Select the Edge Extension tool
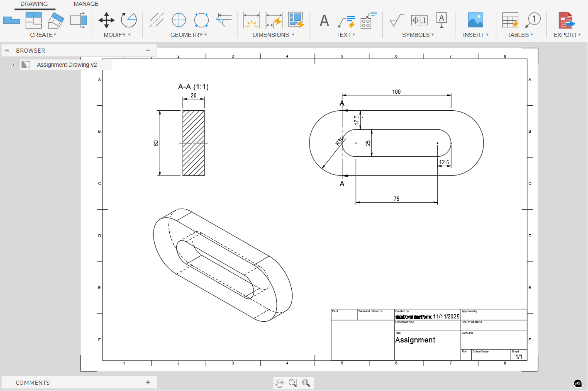Viewport: 588px width, 391px height. [x=224, y=20]
